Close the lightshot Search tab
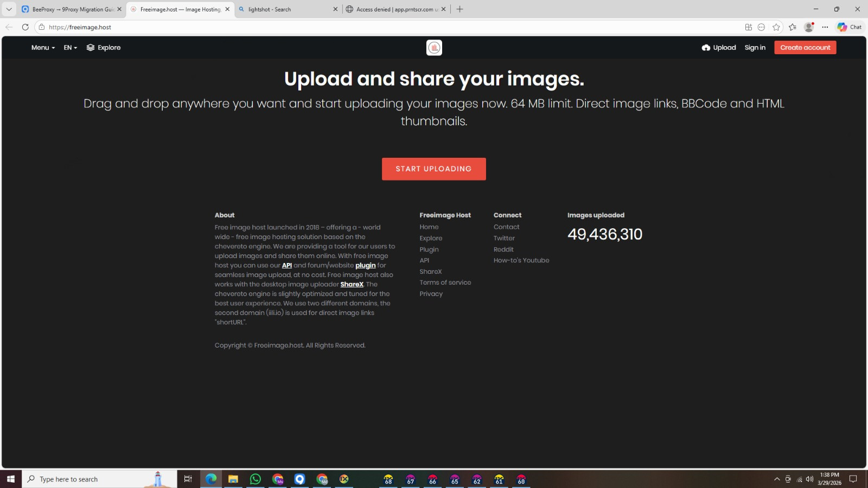Viewport: 868px width, 488px height. coord(335,9)
